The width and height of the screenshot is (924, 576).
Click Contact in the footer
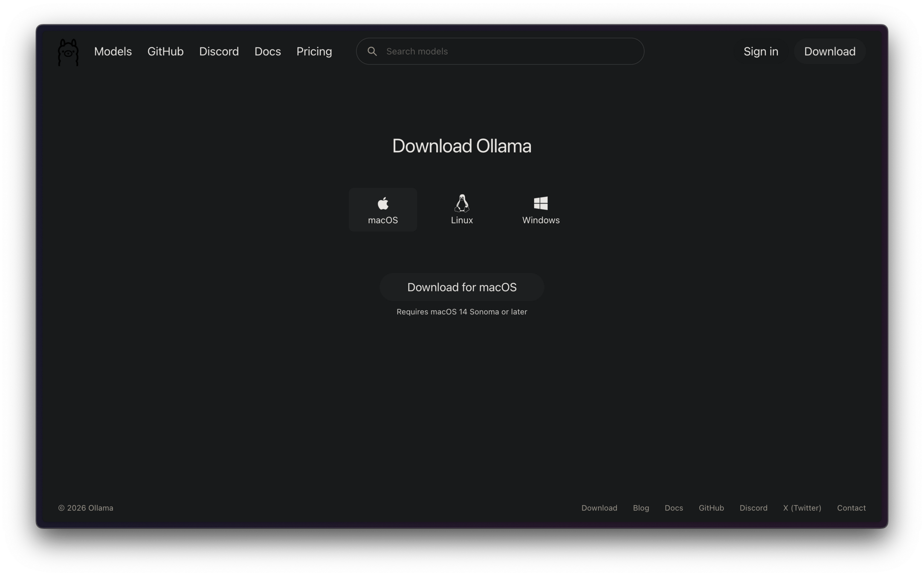pyautogui.click(x=851, y=508)
